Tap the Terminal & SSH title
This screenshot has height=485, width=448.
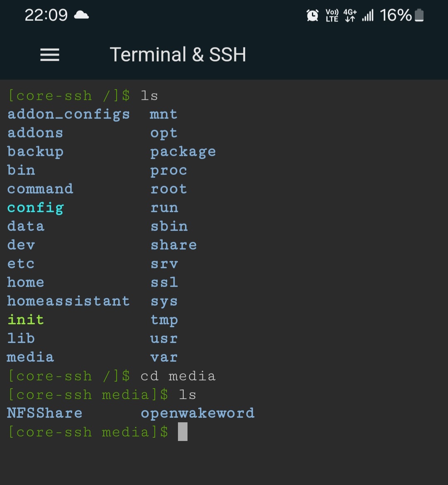tap(178, 54)
